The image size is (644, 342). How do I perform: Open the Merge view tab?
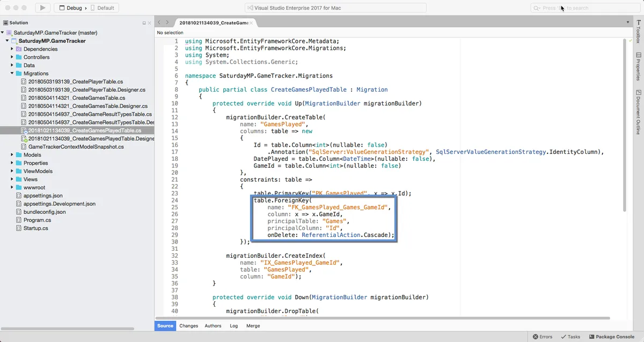point(253,326)
